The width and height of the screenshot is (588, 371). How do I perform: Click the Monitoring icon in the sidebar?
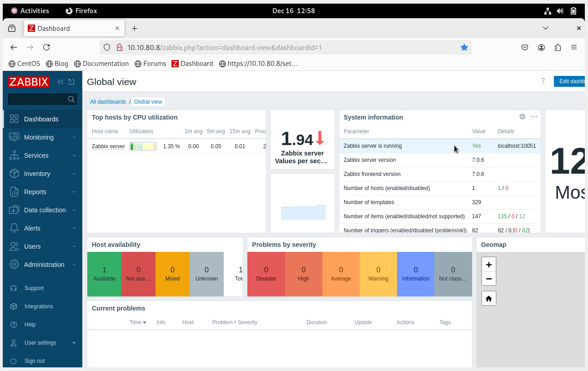[14, 137]
